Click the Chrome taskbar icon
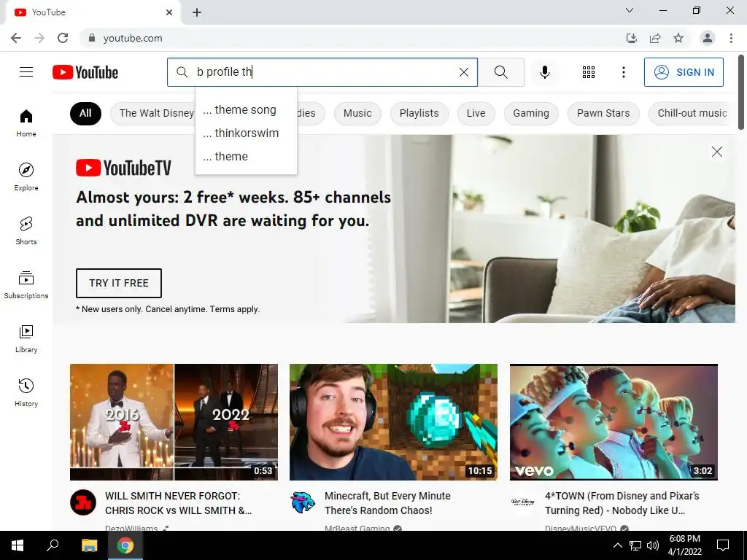This screenshot has height=560, width=747. tap(125, 545)
